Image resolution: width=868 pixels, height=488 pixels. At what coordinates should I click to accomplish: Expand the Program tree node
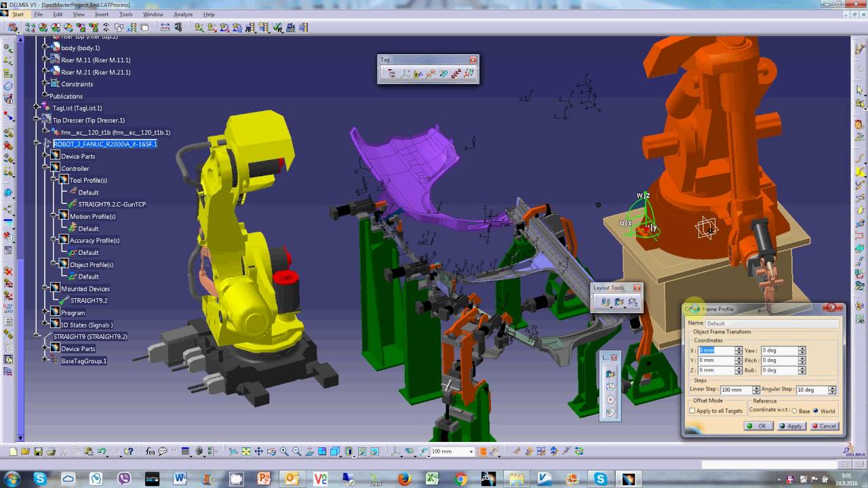tap(45, 312)
